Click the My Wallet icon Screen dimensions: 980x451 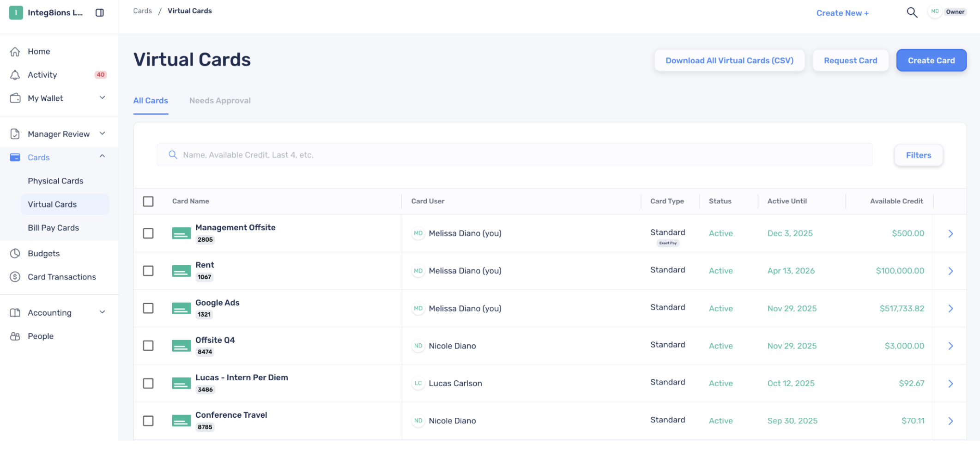point(15,98)
